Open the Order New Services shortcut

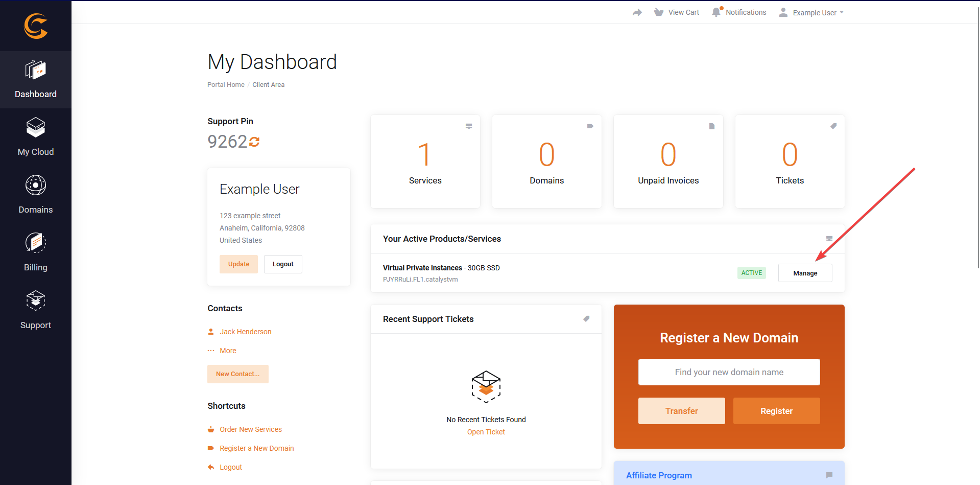pyautogui.click(x=251, y=429)
